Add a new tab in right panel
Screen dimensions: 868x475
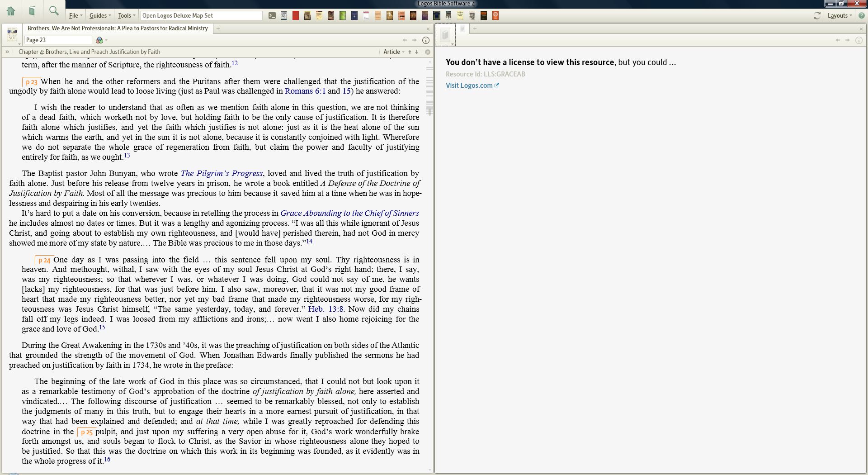[475, 28]
